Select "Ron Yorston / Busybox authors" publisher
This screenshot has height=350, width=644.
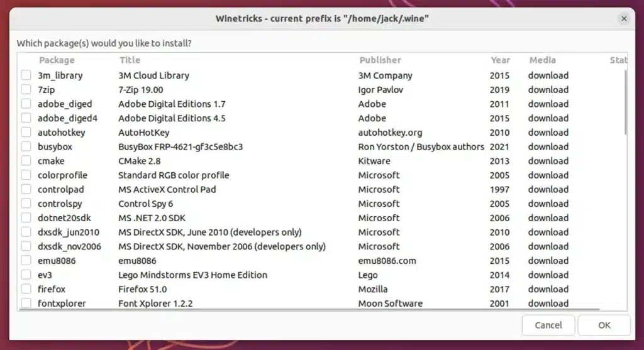(421, 146)
